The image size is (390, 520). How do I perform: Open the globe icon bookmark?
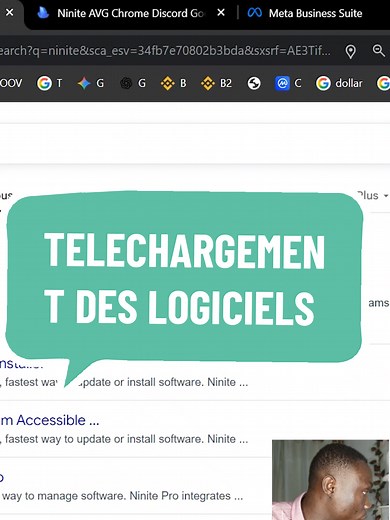(x=254, y=83)
